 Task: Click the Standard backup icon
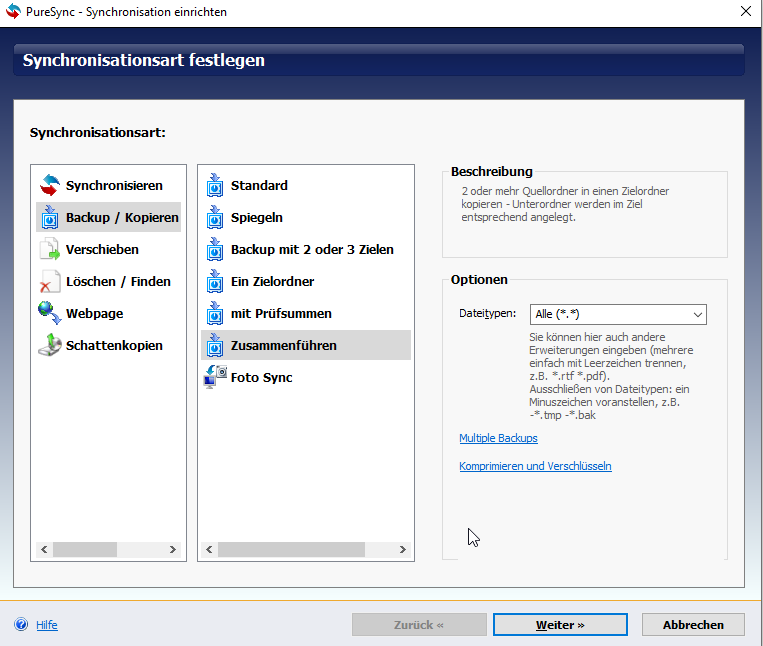[x=215, y=185]
